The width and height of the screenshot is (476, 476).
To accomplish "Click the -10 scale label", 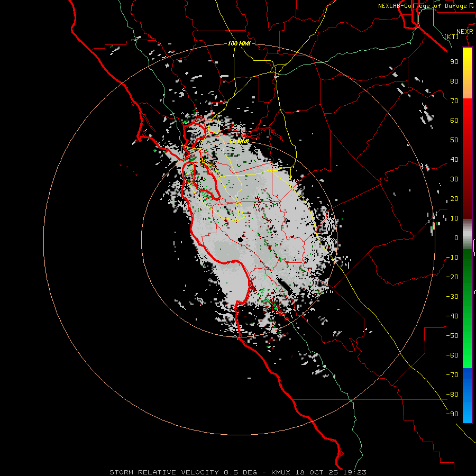I will point(452,258).
